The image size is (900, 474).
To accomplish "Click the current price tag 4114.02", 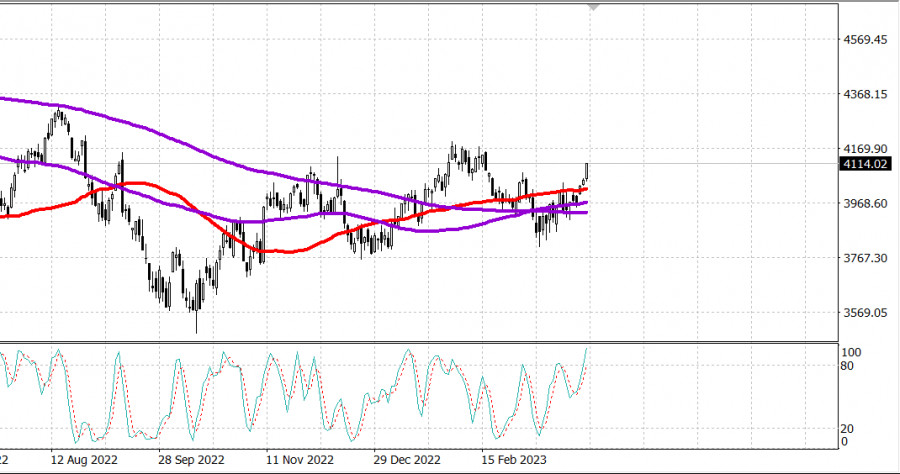I will click(865, 164).
